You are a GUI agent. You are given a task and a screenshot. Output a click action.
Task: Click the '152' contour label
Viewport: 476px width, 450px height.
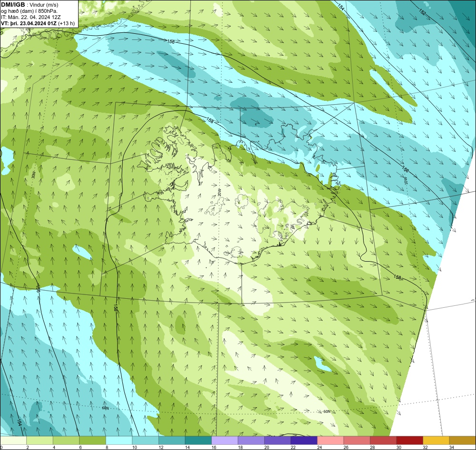tap(422, 12)
